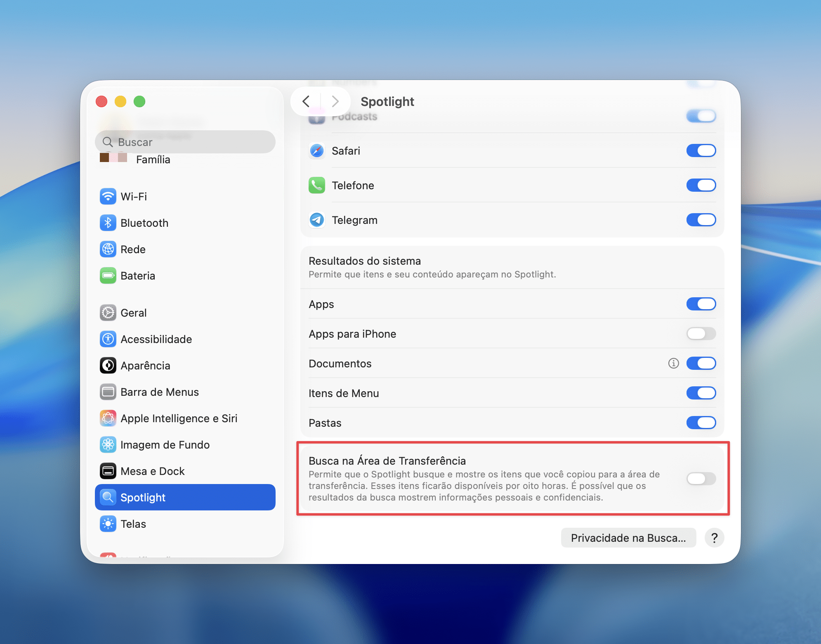Click the Buscar search field
This screenshot has height=644, width=821.
click(x=186, y=142)
